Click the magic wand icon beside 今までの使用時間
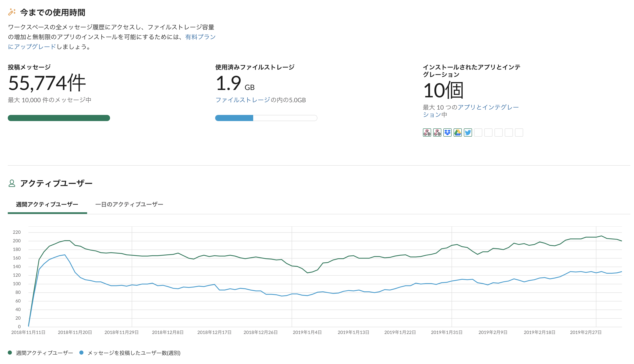Image resolution: width=634 pixels, height=364 pixels. click(12, 12)
